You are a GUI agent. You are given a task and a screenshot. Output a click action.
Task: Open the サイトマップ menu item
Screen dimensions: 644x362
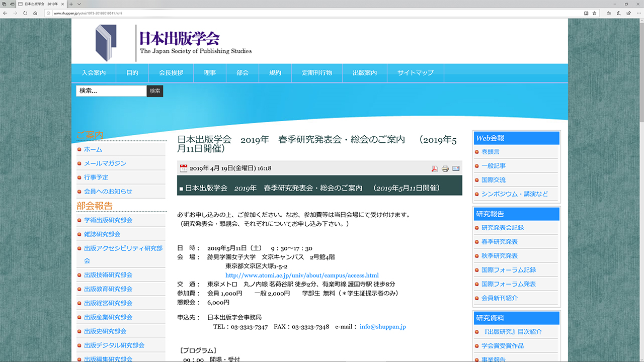click(416, 73)
